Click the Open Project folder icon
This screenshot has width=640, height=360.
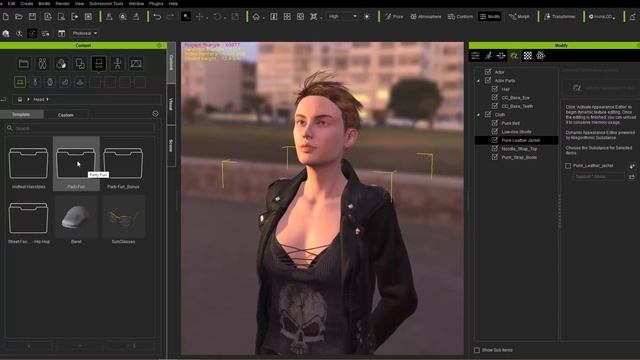click(19, 17)
